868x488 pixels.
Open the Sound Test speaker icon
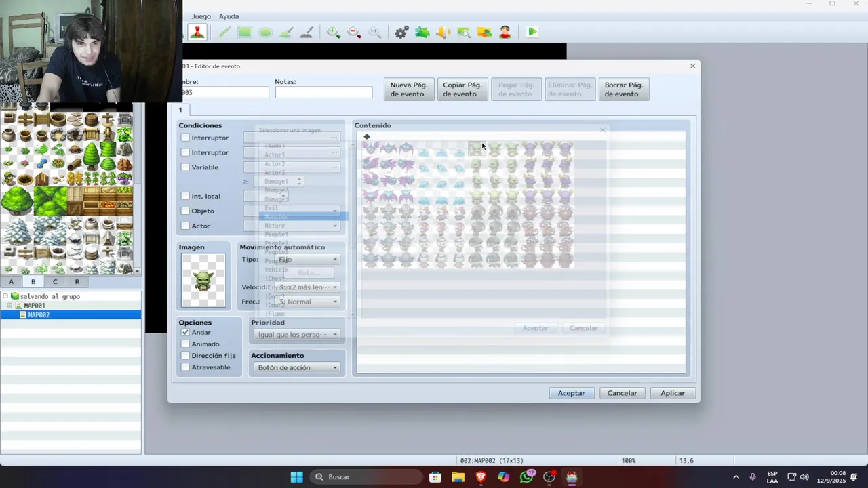coord(443,32)
